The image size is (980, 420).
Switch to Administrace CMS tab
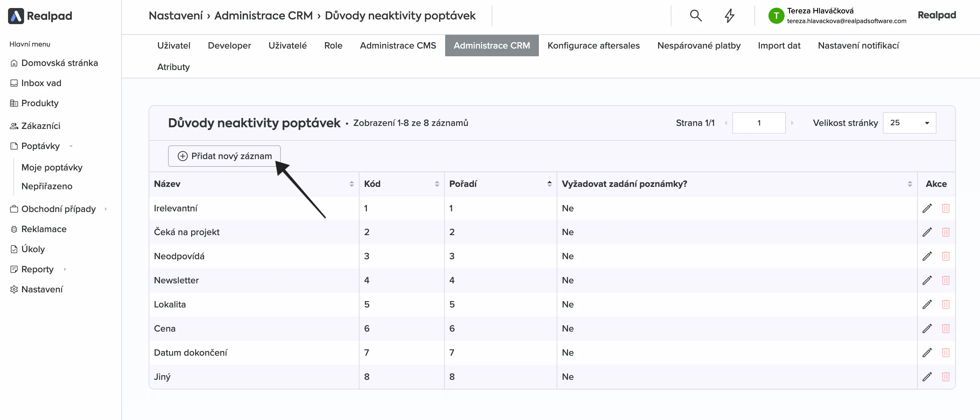pos(398,46)
